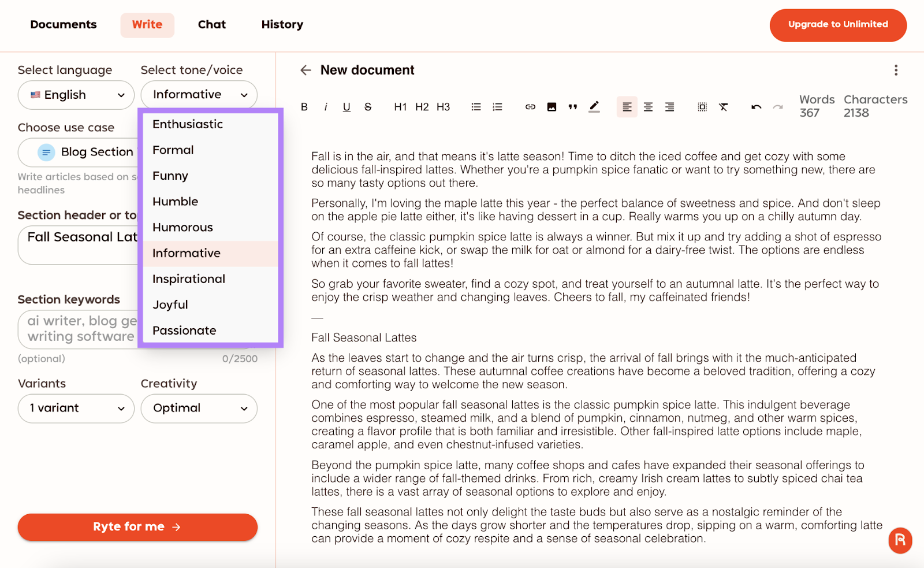This screenshot has height=568, width=924.
Task: Enable the bulleted list
Action: coord(476,107)
